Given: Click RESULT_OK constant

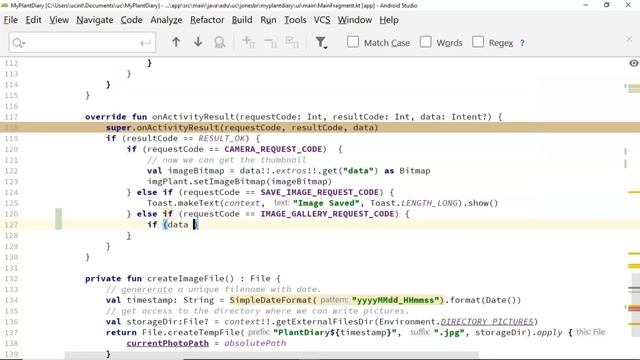Looking at the screenshot, I should [x=221, y=138].
